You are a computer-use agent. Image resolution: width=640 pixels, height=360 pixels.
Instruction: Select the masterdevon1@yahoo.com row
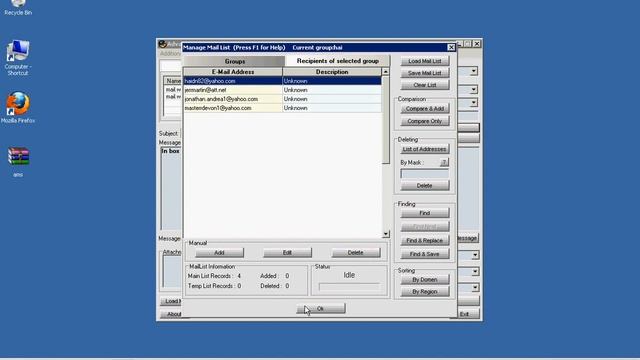(x=282, y=108)
